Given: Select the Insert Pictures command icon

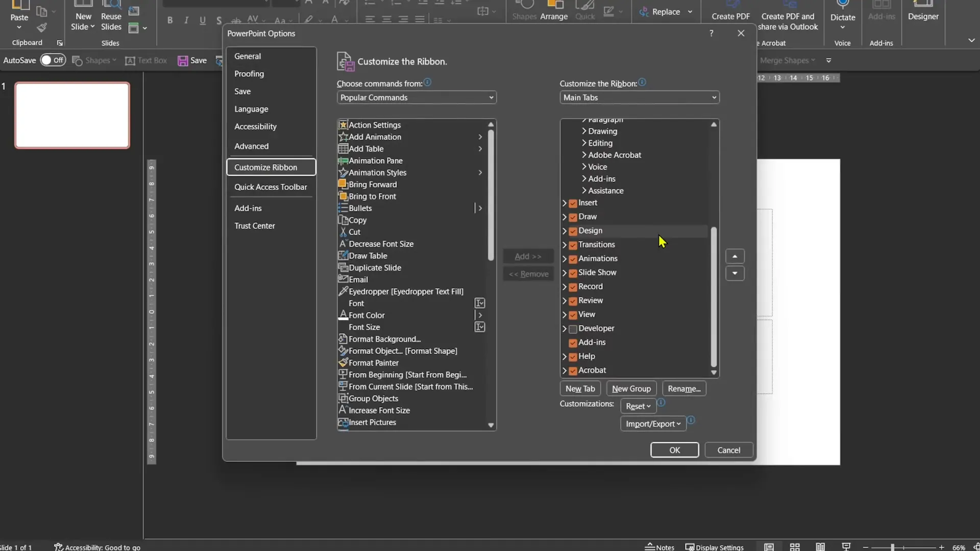Looking at the screenshot, I should pos(343,422).
